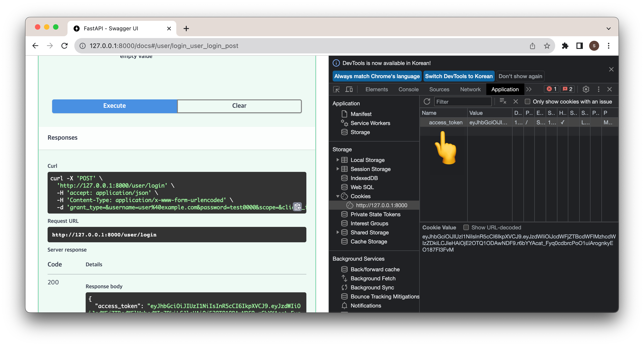This screenshot has height=346, width=644.
Task: Open the Chrome extensions puzzle icon
Action: 565,46
